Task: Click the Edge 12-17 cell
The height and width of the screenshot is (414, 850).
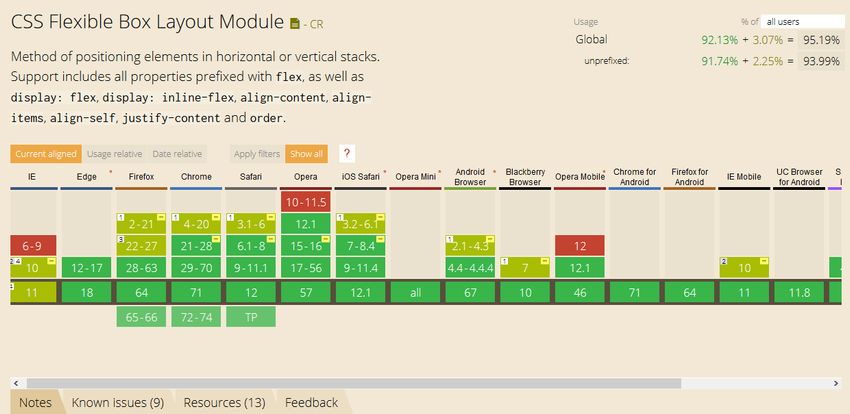Action: click(x=87, y=268)
